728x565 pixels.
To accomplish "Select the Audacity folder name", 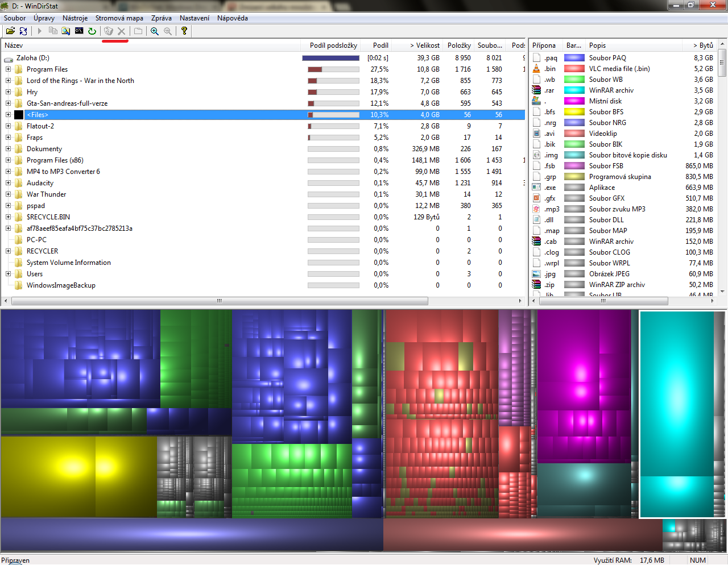I will (x=40, y=183).
